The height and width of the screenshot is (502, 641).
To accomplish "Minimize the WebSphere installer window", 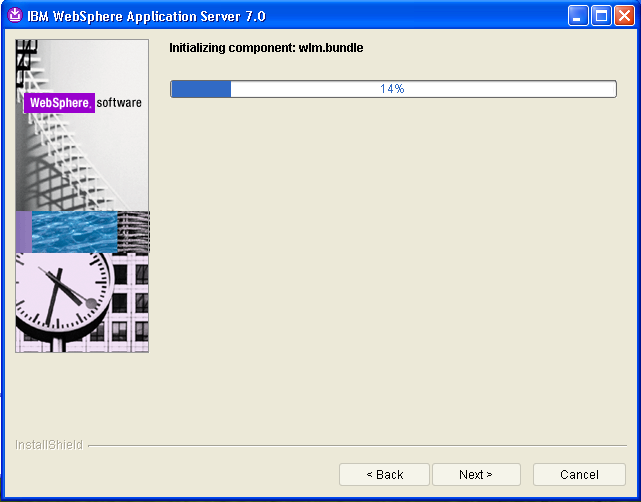I will (x=578, y=16).
